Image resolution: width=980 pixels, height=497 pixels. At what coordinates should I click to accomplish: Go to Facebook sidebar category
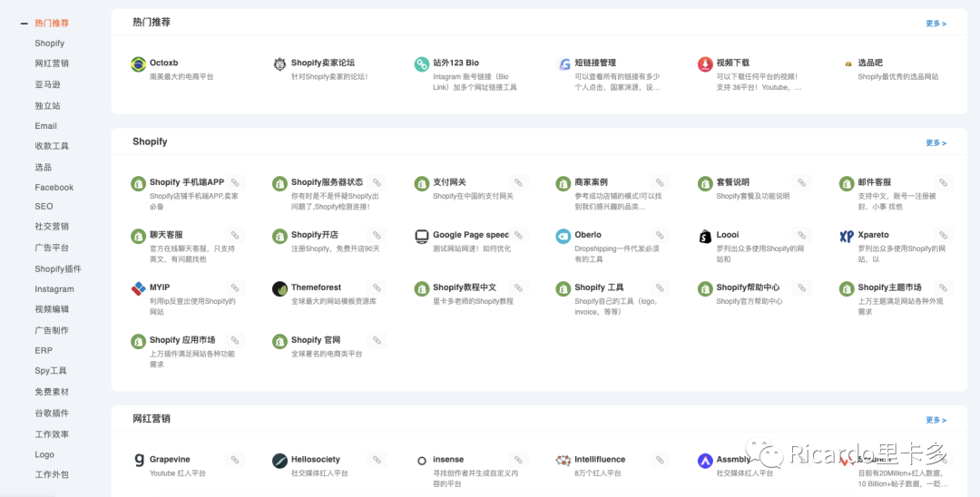coord(54,188)
